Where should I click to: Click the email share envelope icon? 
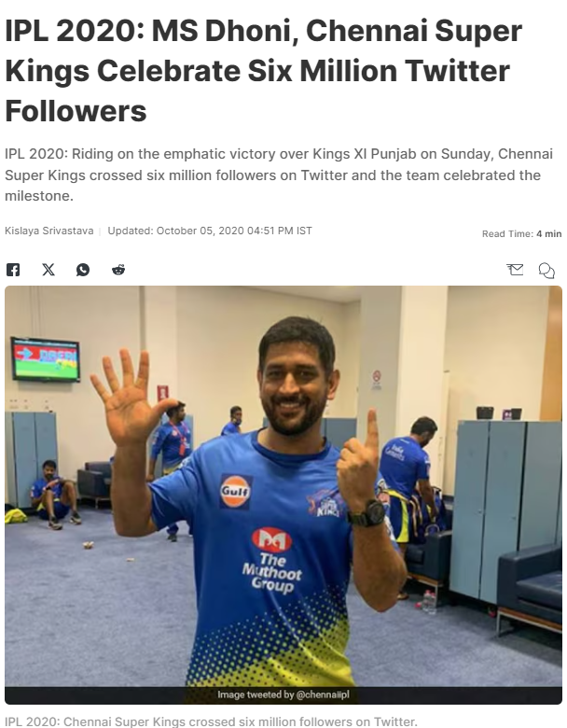pyautogui.click(x=515, y=270)
